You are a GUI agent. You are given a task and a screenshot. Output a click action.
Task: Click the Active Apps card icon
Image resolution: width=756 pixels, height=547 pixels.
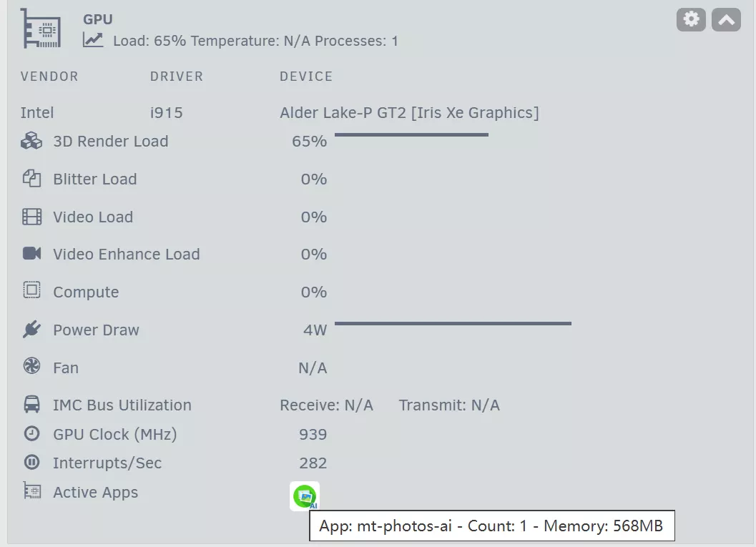point(31,491)
